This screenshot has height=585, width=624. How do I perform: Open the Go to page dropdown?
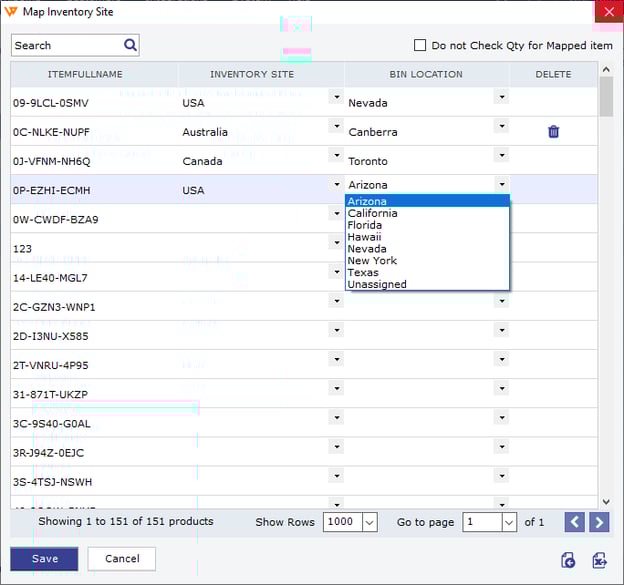[512, 522]
